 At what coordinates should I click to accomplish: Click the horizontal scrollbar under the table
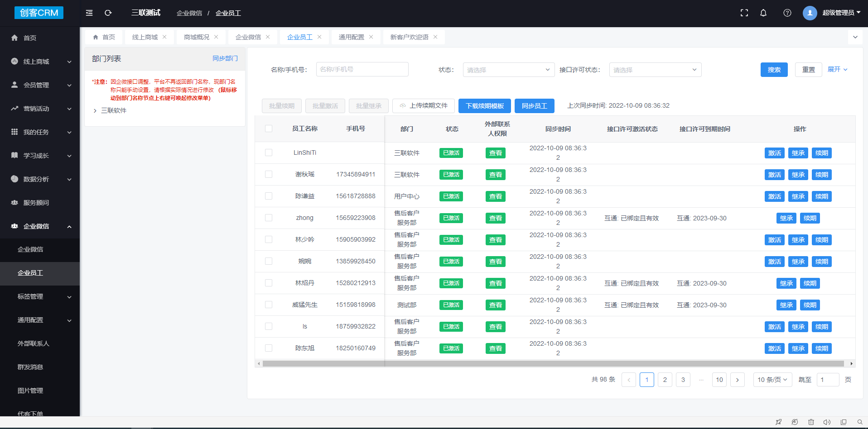(x=553, y=363)
